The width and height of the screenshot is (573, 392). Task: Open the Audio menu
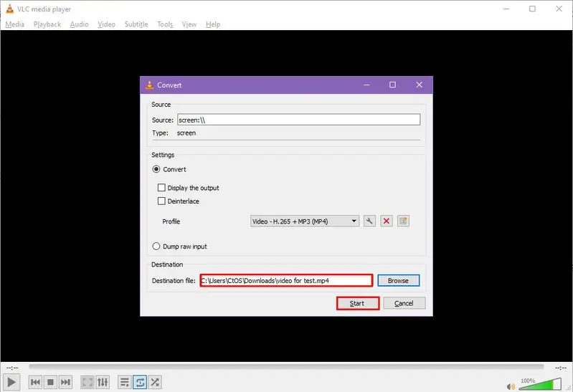[x=80, y=24]
